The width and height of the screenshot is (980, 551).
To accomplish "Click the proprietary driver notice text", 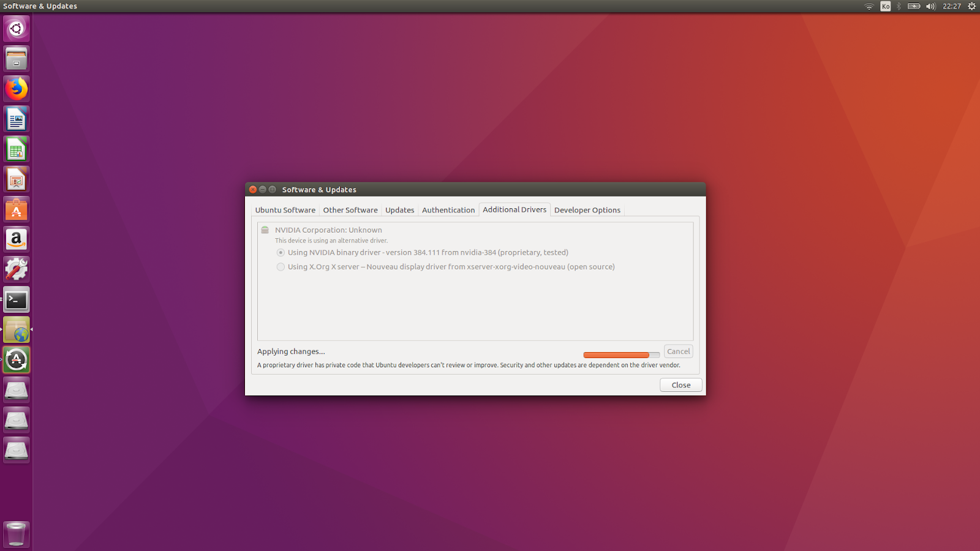I will click(x=469, y=365).
